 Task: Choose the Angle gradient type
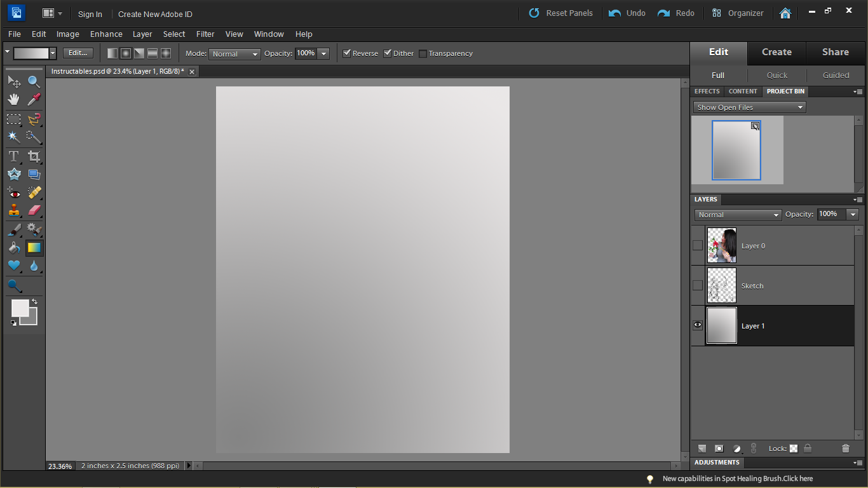click(x=139, y=53)
